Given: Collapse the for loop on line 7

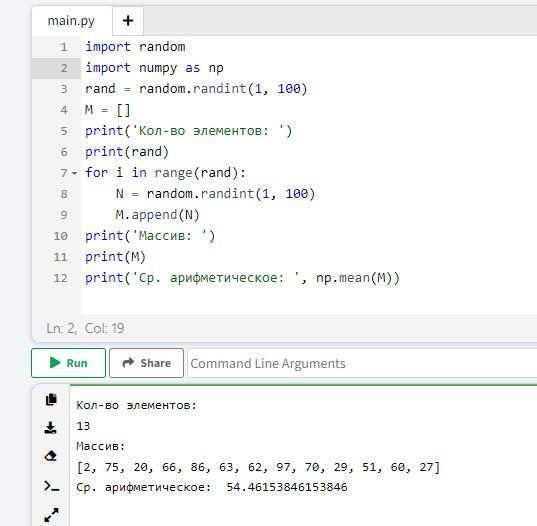Looking at the screenshot, I should coord(75,173).
